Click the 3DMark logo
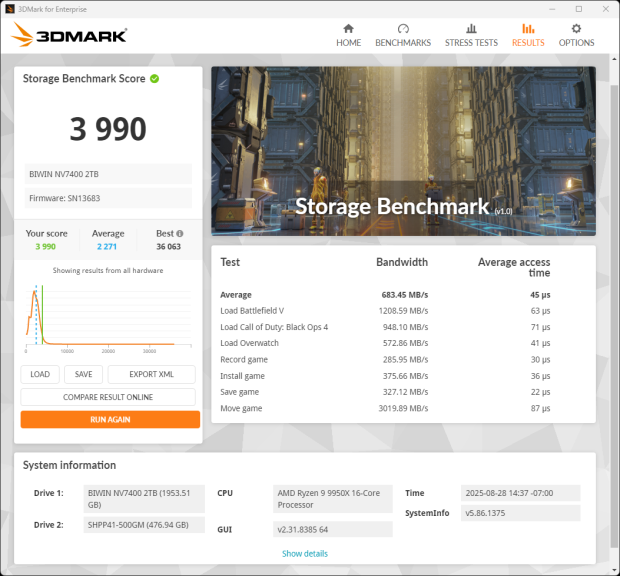620x576 pixels. click(x=69, y=36)
